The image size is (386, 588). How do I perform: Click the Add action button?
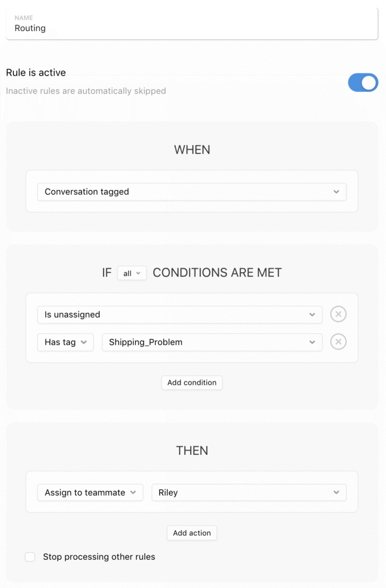192,533
